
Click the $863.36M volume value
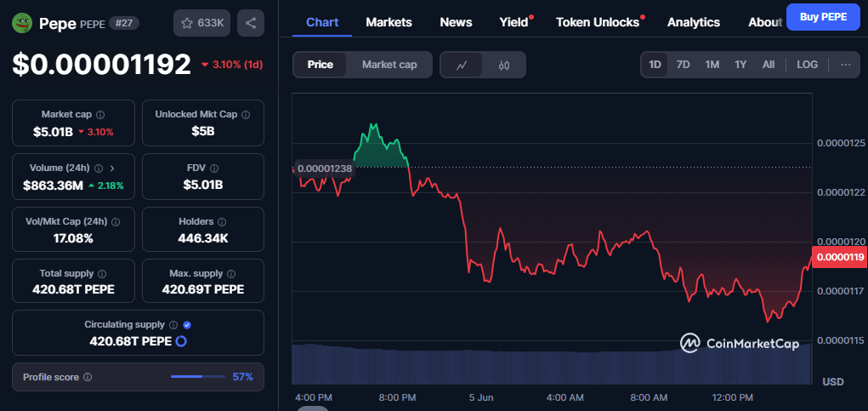point(54,185)
